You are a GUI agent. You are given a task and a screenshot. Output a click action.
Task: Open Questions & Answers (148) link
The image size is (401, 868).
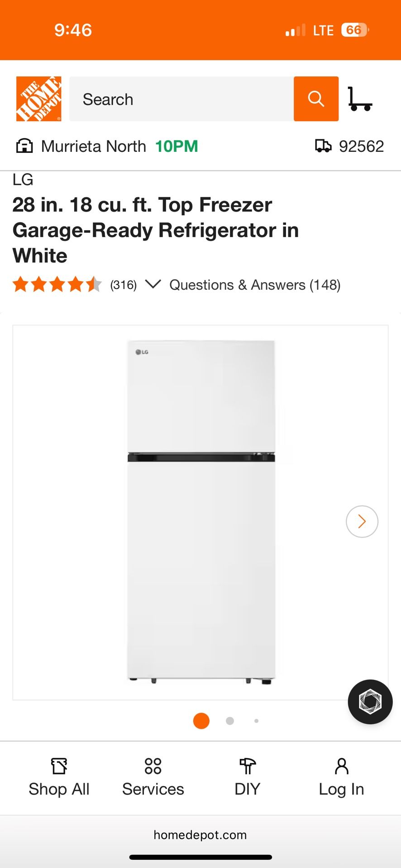255,285
